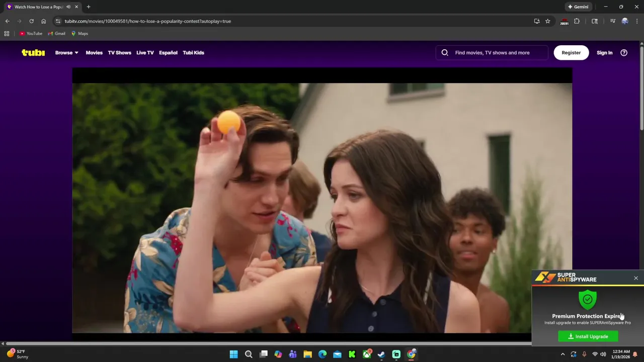Screen dimensions: 644x362
Task: Click the search tabs toolbar icon
Action: click(595, 21)
